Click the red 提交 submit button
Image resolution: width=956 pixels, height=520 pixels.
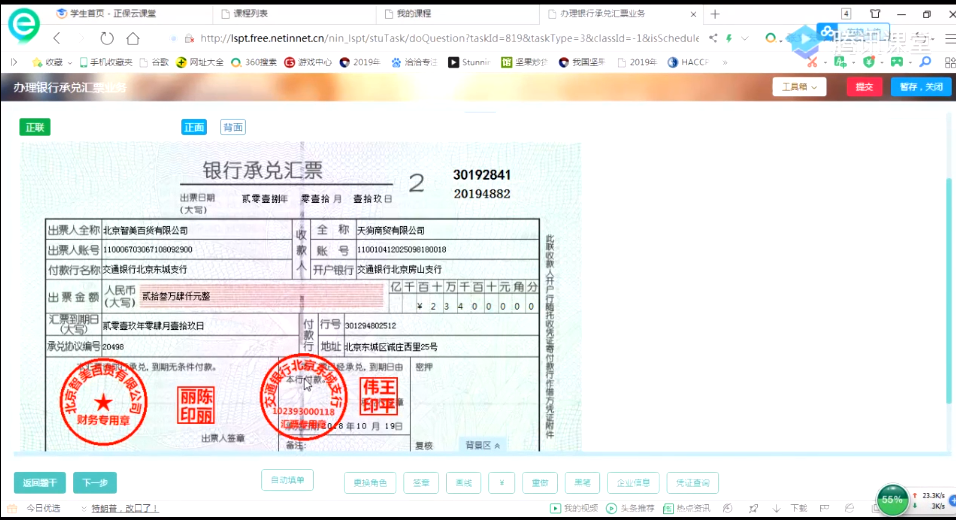click(863, 87)
